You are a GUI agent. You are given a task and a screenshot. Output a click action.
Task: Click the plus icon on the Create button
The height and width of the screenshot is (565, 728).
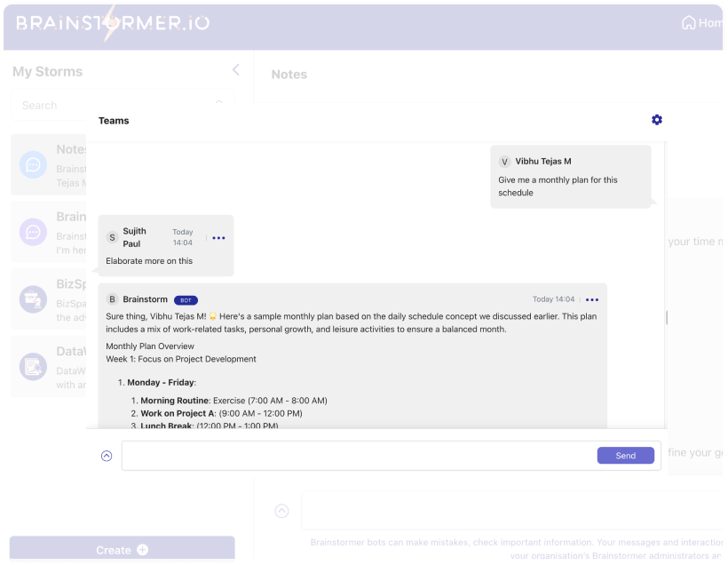pos(143,550)
